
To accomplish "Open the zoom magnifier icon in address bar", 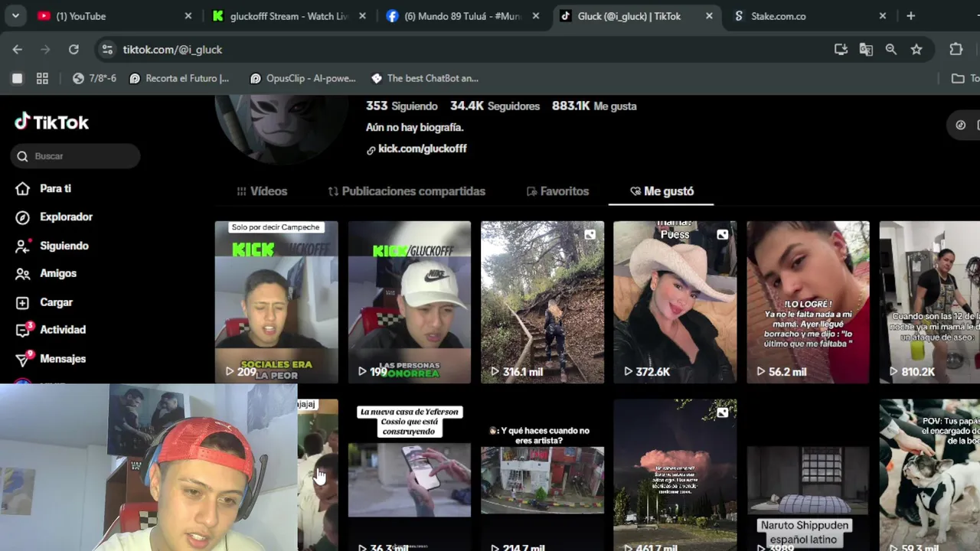I will tap(891, 49).
